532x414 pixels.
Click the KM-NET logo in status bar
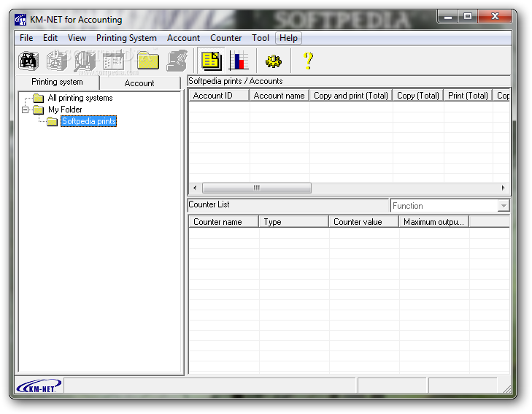39,386
